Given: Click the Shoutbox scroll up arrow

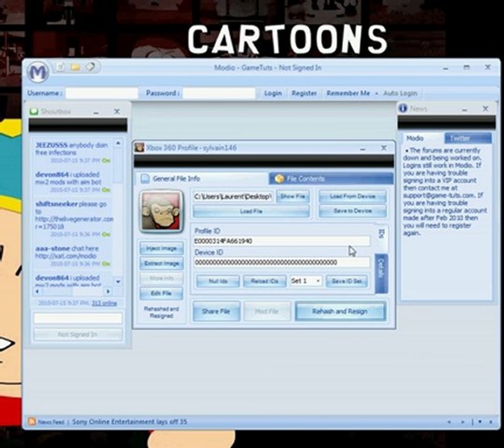Looking at the screenshot, I should click(x=118, y=143).
